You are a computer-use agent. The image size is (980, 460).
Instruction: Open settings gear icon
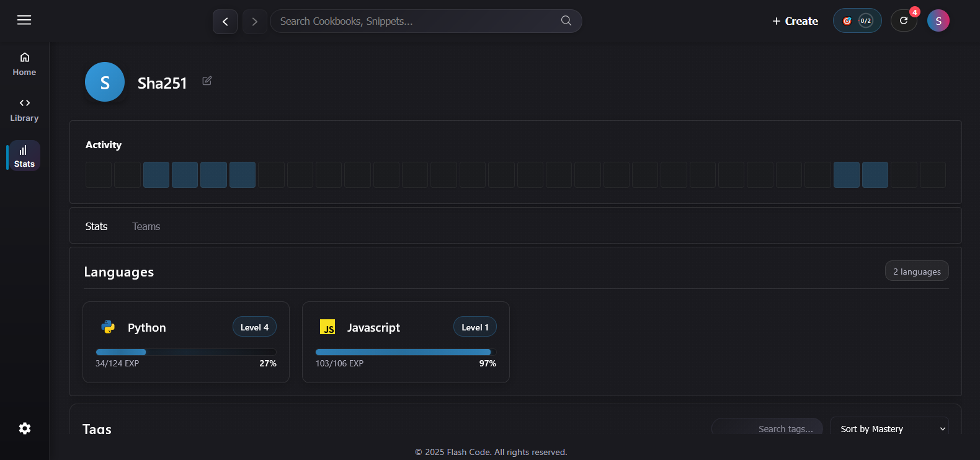coord(25,428)
